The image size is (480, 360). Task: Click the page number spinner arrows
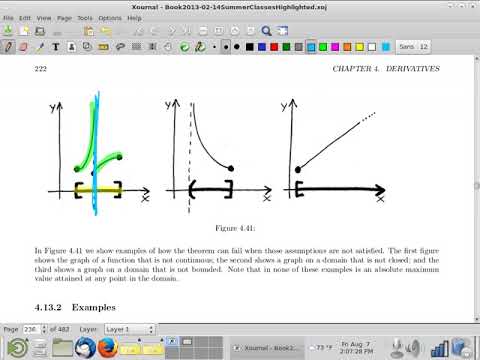(x=44, y=329)
